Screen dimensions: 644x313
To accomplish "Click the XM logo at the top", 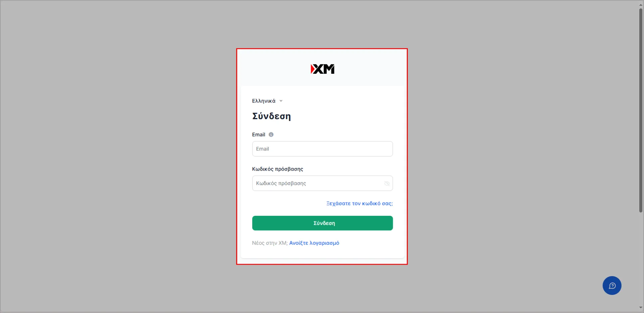I will pos(322,69).
